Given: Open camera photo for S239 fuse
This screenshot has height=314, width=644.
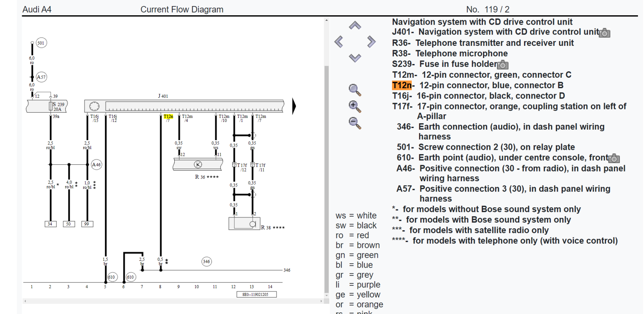Looking at the screenshot, I should click(x=503, y=65).
